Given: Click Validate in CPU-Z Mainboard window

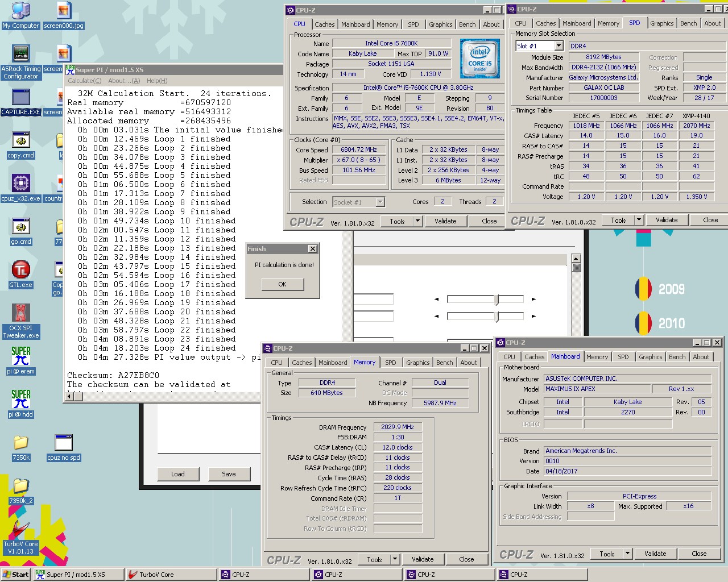Looking at the screenshot, I should 655,554.
